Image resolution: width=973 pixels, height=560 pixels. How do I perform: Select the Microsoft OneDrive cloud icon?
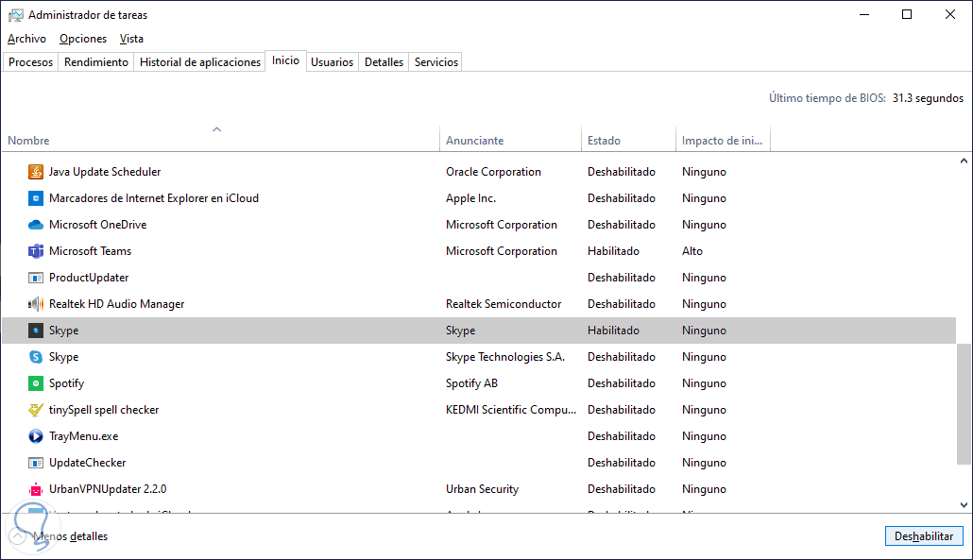(36, 225)
